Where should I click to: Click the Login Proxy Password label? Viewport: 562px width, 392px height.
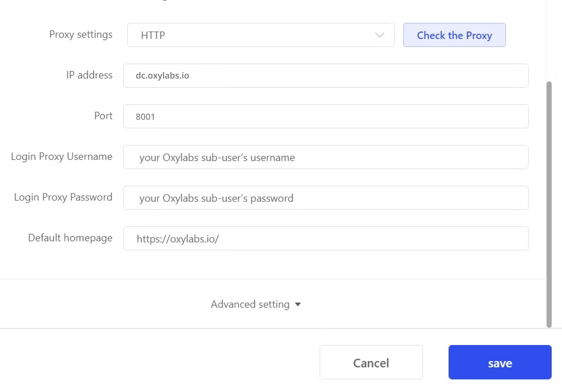coord(63,197)
